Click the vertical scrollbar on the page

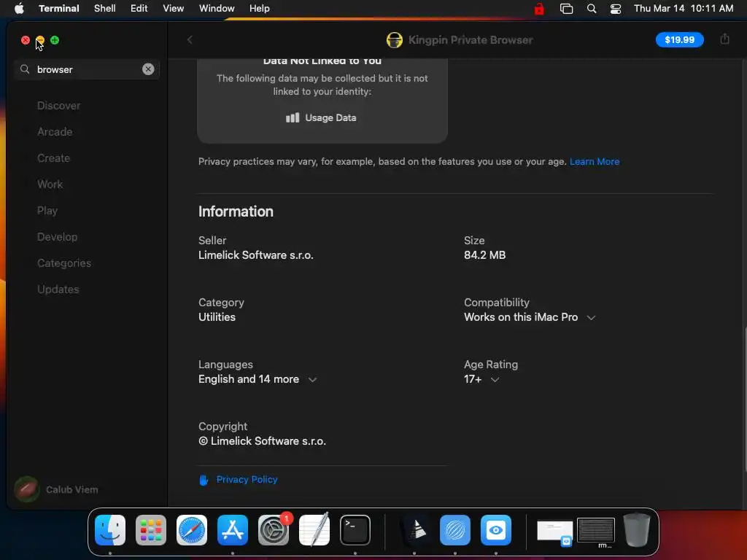point(744,400)
